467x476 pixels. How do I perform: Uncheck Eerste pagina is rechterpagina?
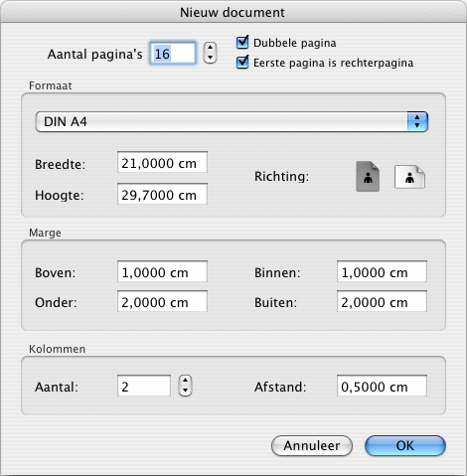point(242,62)
